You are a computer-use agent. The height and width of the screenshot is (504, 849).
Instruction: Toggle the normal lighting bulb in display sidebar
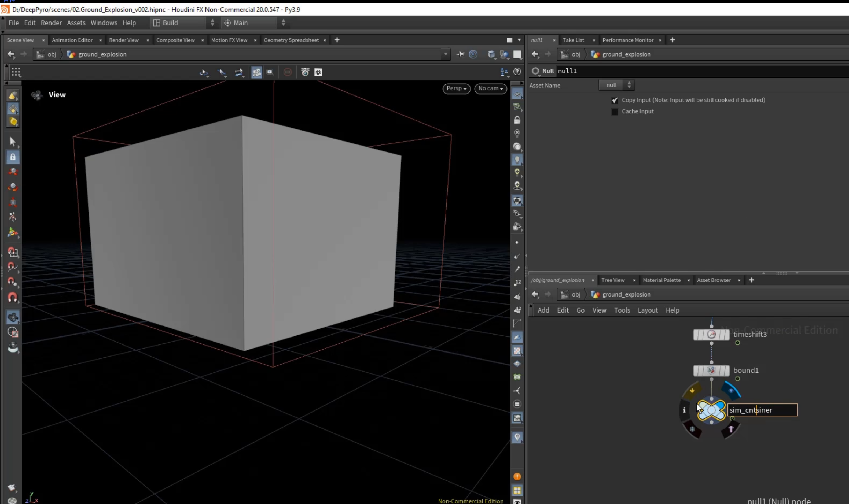coord(517,160)
